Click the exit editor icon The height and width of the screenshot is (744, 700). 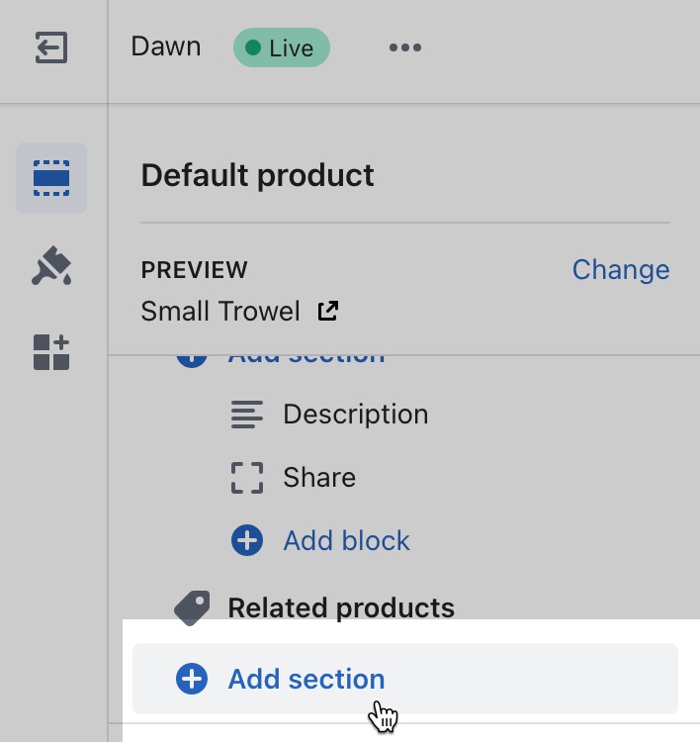point(51,47)
